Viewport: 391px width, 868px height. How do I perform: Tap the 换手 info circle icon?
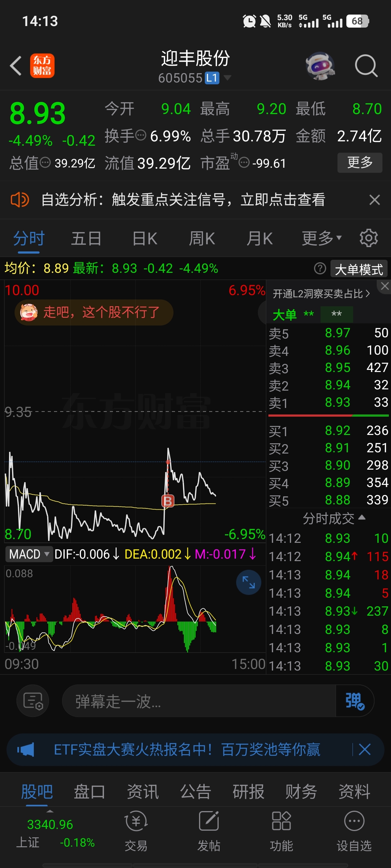[x=140, y=135]
